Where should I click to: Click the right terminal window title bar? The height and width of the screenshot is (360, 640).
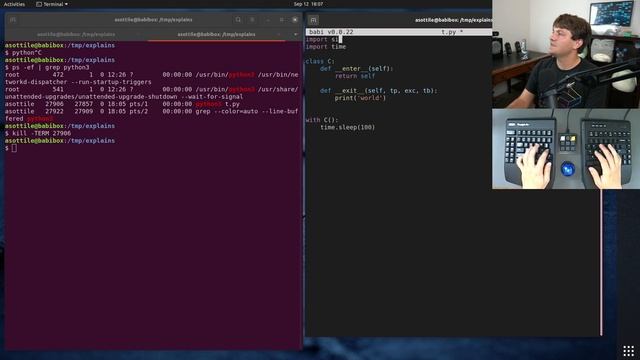click(453, 20)
